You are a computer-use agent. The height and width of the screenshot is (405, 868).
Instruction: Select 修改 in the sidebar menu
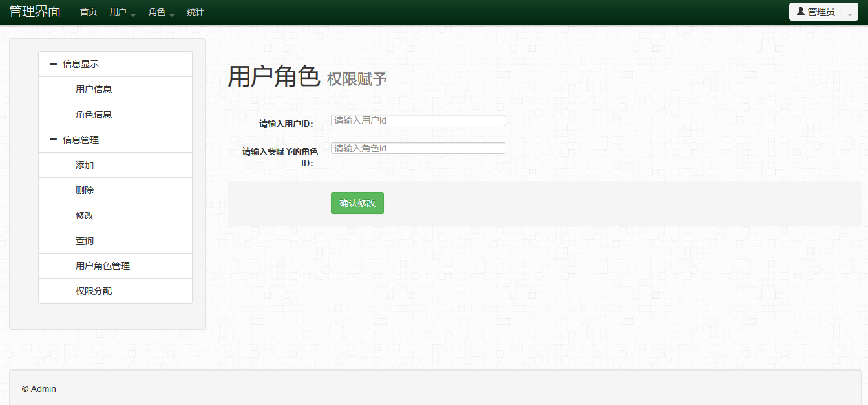click(x=85, y=215)
